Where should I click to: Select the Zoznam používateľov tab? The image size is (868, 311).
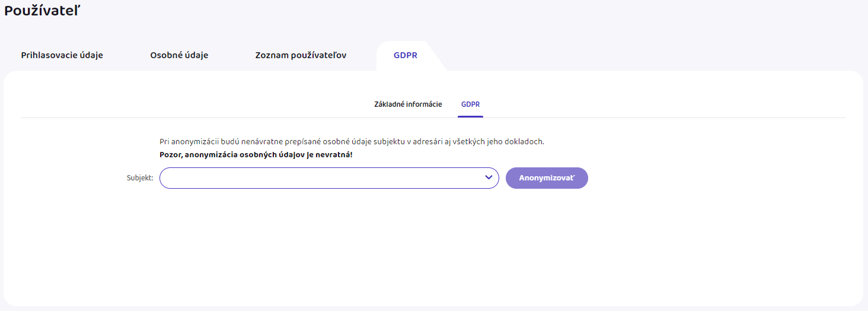click(301, 55)
